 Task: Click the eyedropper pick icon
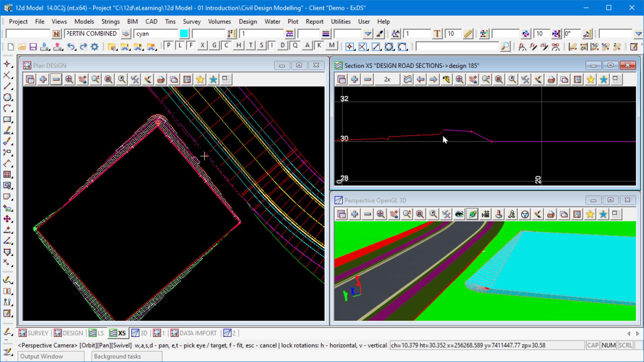[x=380, y=34]
